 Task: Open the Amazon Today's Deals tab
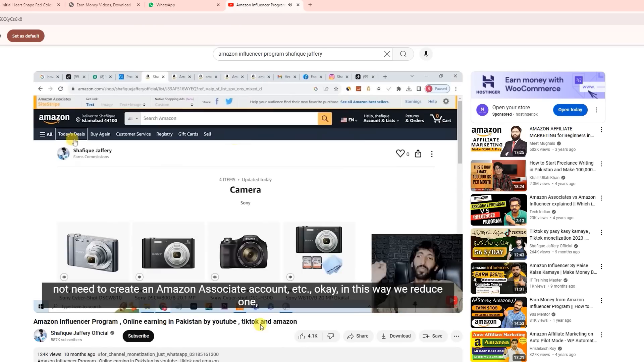(71, 134)
